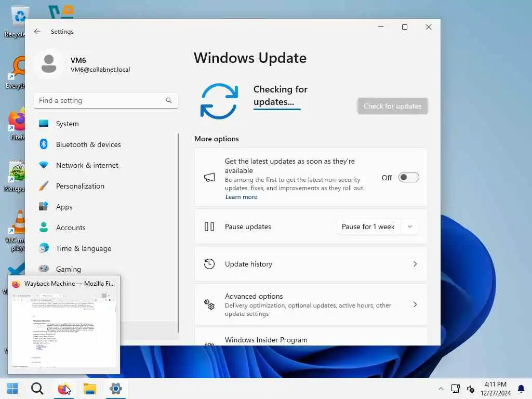Click the VM6 account name text
Image resolution: width=532 pixels, height=399 pixels.
[78, 60]
